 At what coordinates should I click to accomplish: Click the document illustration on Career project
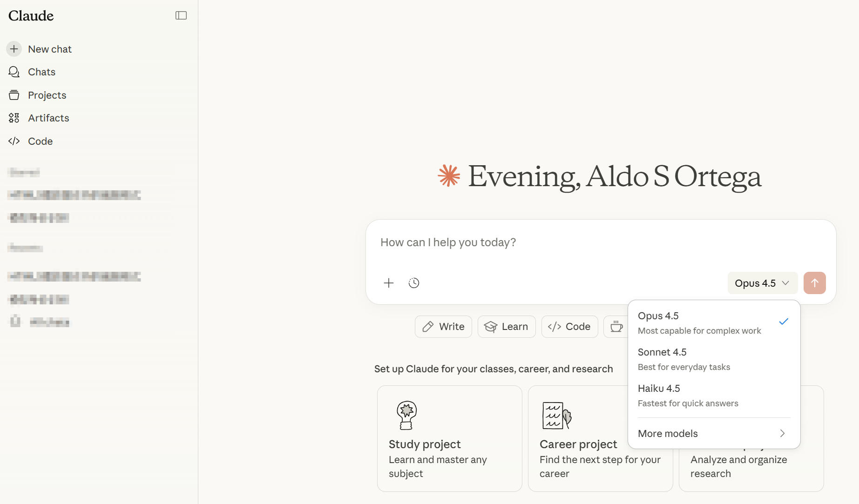557,415
